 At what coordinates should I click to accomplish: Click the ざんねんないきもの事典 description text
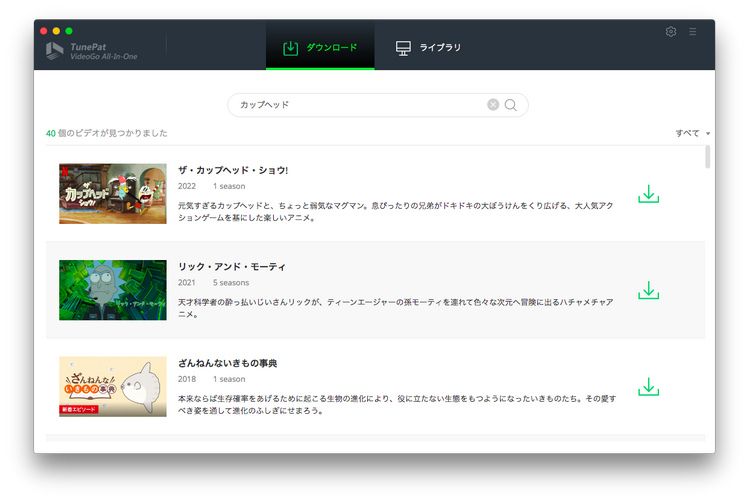point(397,405)
